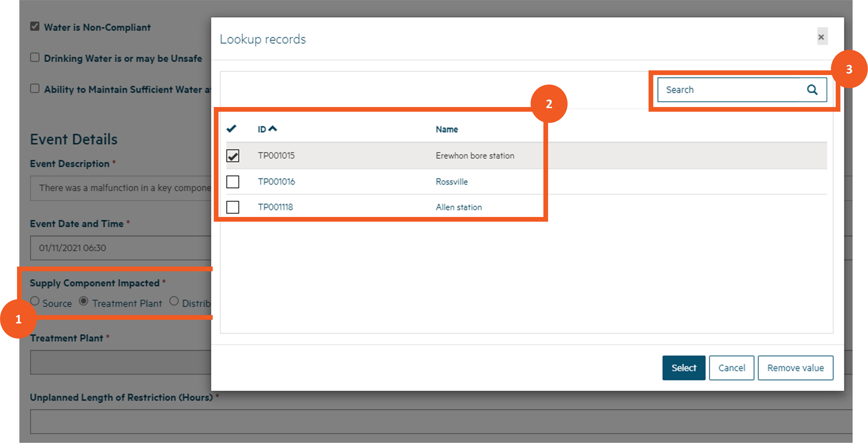The height and width of the screenshot is (443, 868).
Task: Click the Rossville name link
Action: (x=451, y=182)
